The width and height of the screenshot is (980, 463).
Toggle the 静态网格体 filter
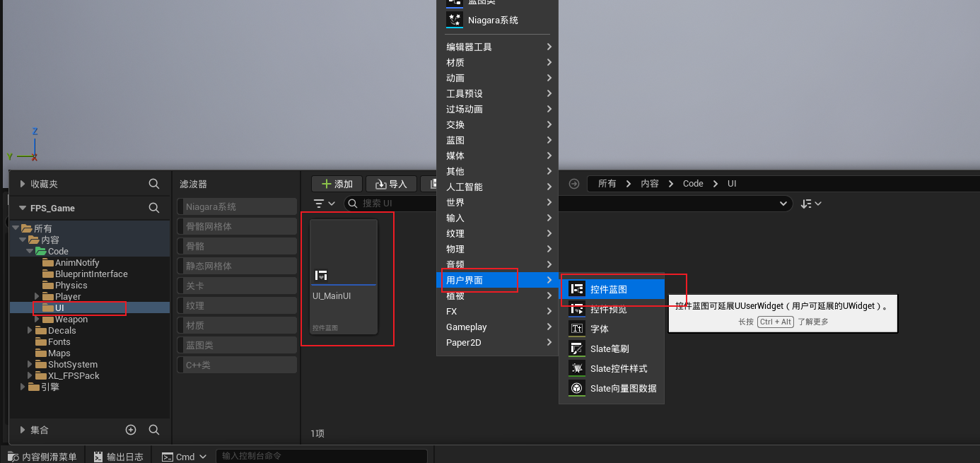point(237,266)
